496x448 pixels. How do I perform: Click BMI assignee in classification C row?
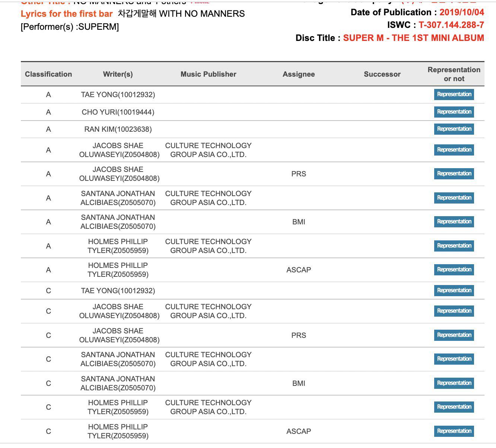[299, 383]
